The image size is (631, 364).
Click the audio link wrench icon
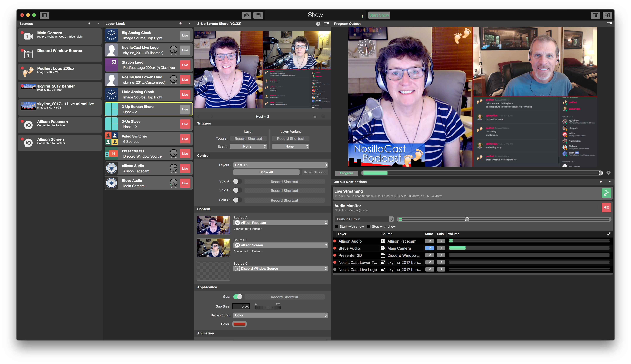[609, 234]
